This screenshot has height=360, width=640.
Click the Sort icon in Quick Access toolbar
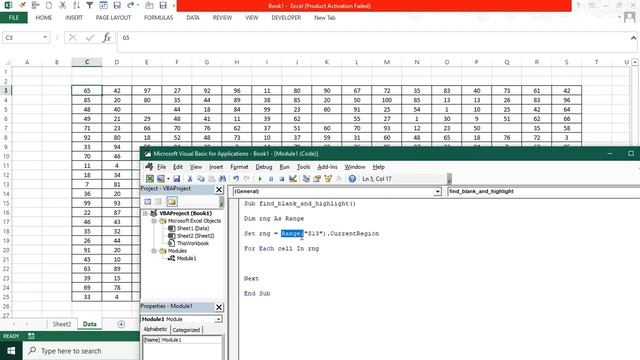76,5
